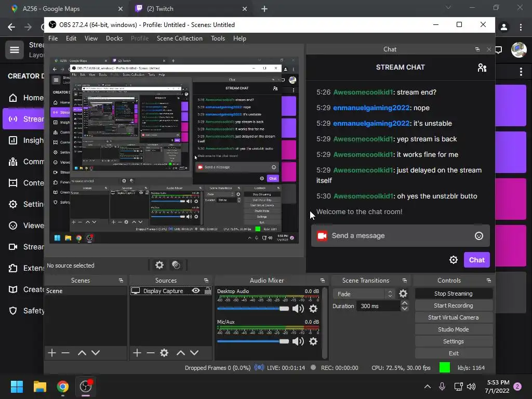This screenshot has height=399, width=532.
Task: Open emoji picker in chat input
Action: (x=478, y=236)
